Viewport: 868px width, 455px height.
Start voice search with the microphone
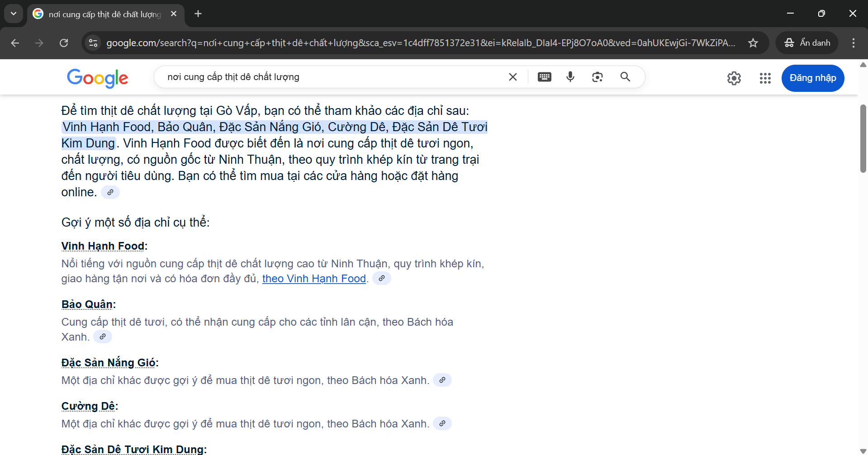pyautogui.click(x=570, y=77)
